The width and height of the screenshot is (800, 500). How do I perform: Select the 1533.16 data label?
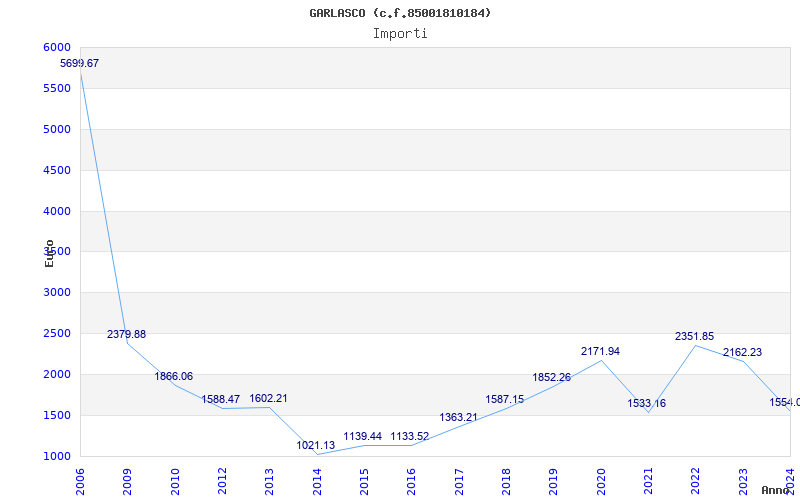(646, 404)
